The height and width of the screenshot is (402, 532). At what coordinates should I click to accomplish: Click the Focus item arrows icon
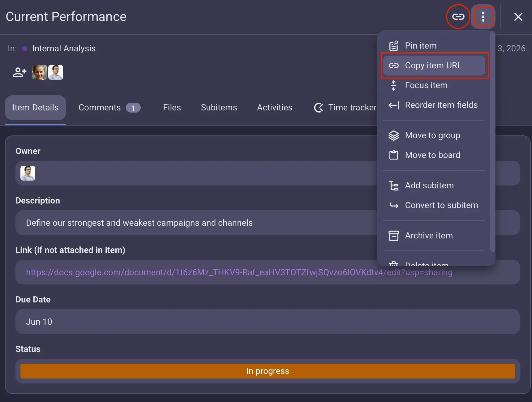pyautogui.click(x=394, y=85)
